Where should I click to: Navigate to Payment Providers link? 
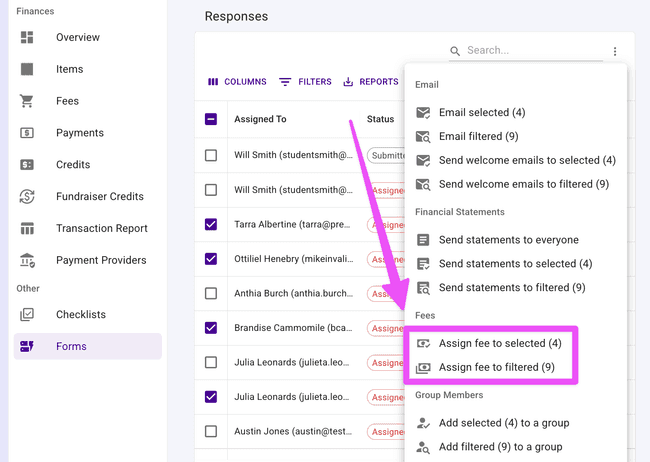click(101, 260)
